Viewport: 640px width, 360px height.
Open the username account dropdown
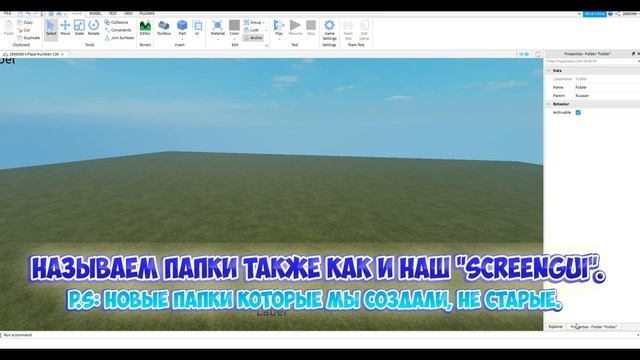(630, 14)
